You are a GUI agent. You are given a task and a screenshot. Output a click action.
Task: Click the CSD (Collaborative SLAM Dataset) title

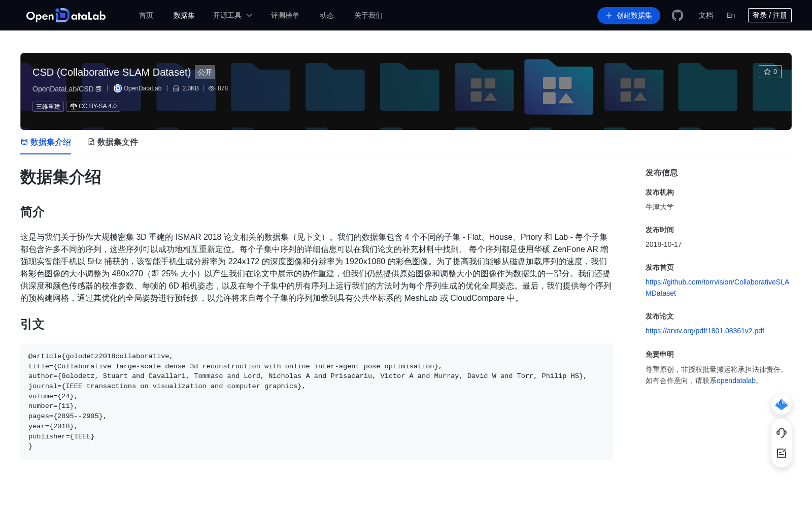pyautogui.click(x=112, y=72)
